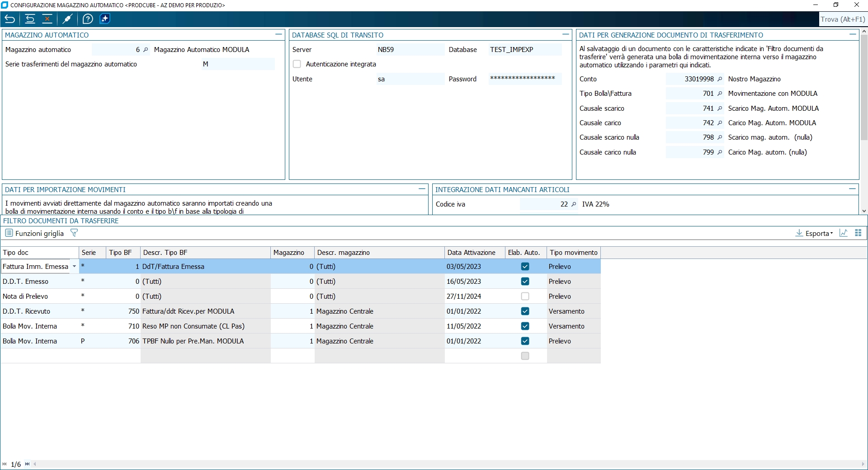
Task: Click the connection plug toolbar icon
Action: (67, 19)
